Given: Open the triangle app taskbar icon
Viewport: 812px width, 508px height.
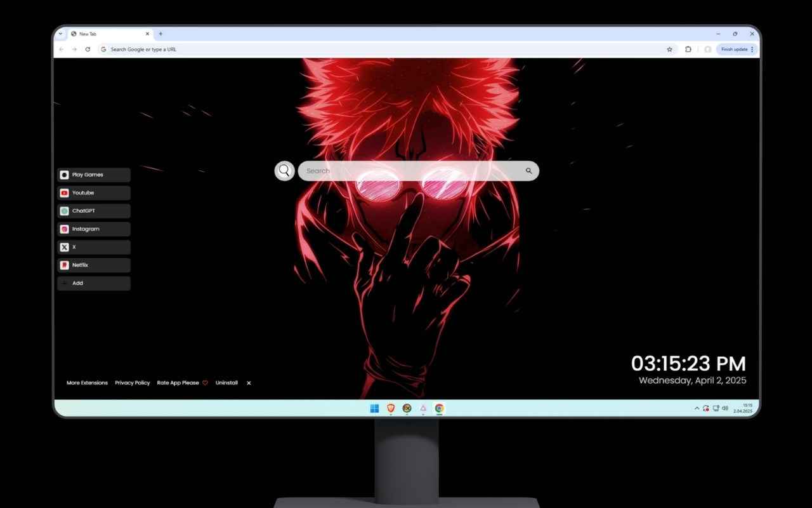Looking at the screenshot, I should tap(423, 408).
